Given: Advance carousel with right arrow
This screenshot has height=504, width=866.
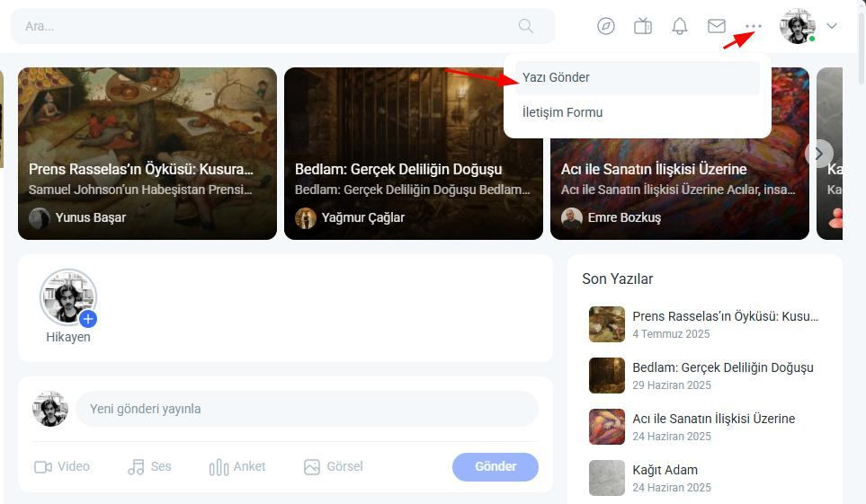Looking at the screenshot, I should click(x=819, y=154).
